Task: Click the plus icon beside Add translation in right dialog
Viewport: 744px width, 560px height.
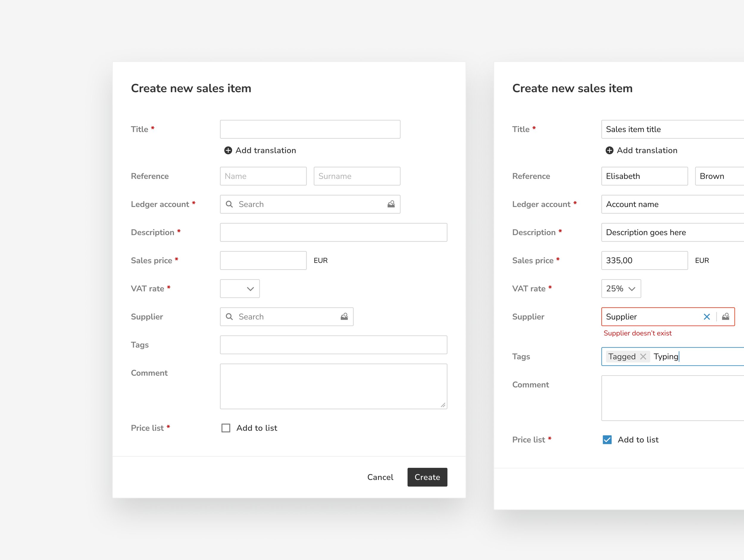Action: tap(609, 150)
